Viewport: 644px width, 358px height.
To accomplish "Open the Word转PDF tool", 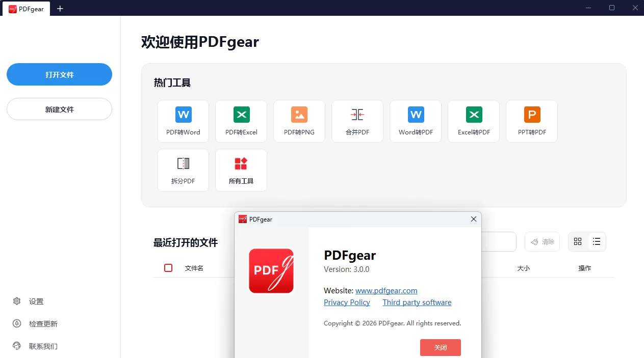I will click(x=416, y=121).
